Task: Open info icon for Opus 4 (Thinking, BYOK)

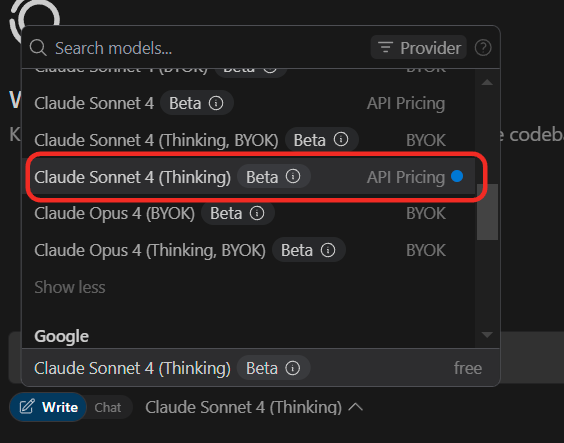Action: (328, 250)
